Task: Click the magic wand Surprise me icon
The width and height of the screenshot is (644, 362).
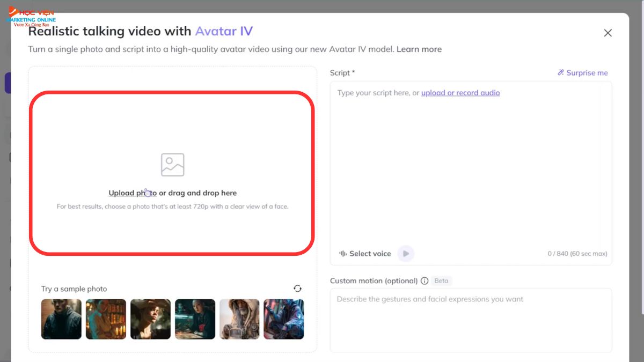Action: (x=561, y=73)
